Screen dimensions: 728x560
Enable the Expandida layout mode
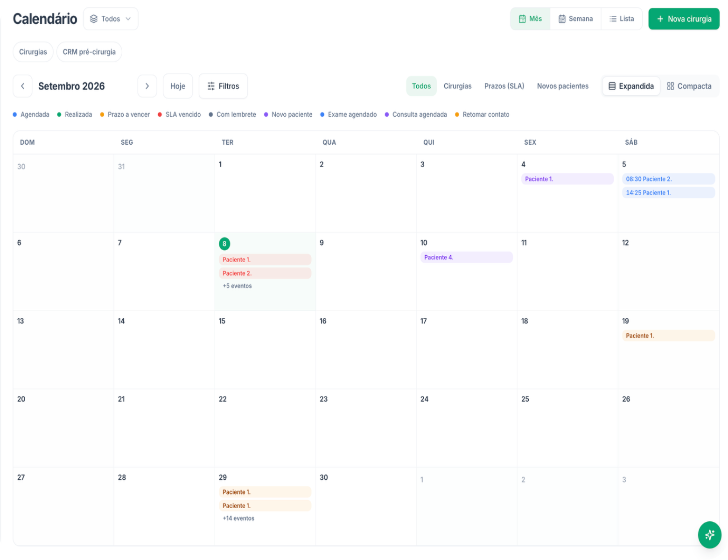tap(631, 86)
